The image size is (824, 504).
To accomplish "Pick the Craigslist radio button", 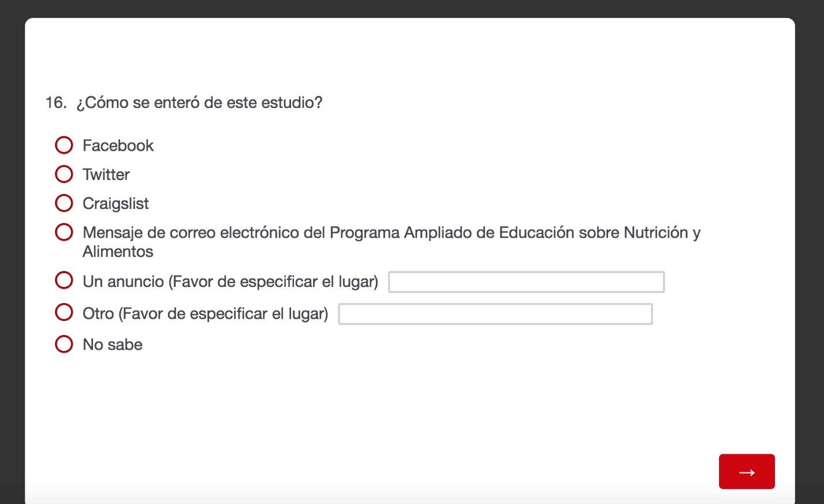I will coord(64,203).
